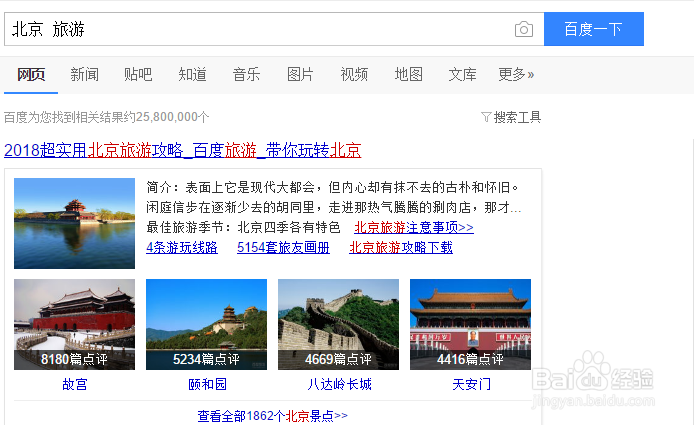Click the 最佳旅游季节 text line
The width and height of the screenshot is (694, 425).
(x=243, y=227)
